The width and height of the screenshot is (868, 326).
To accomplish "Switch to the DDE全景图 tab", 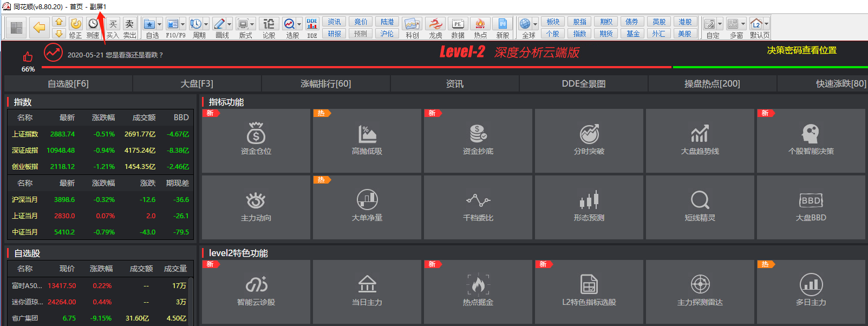I will (x=583, y=84).
